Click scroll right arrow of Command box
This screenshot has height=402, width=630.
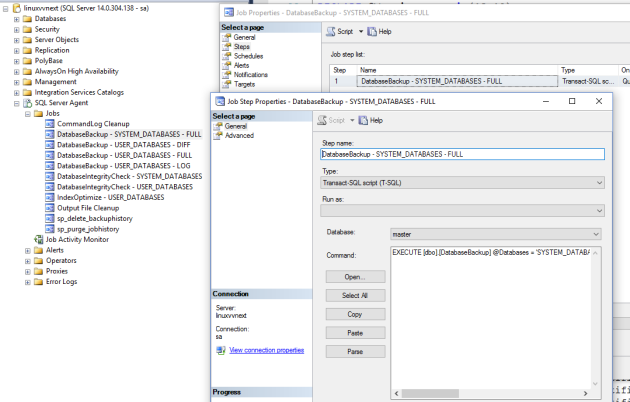point(585,393)
